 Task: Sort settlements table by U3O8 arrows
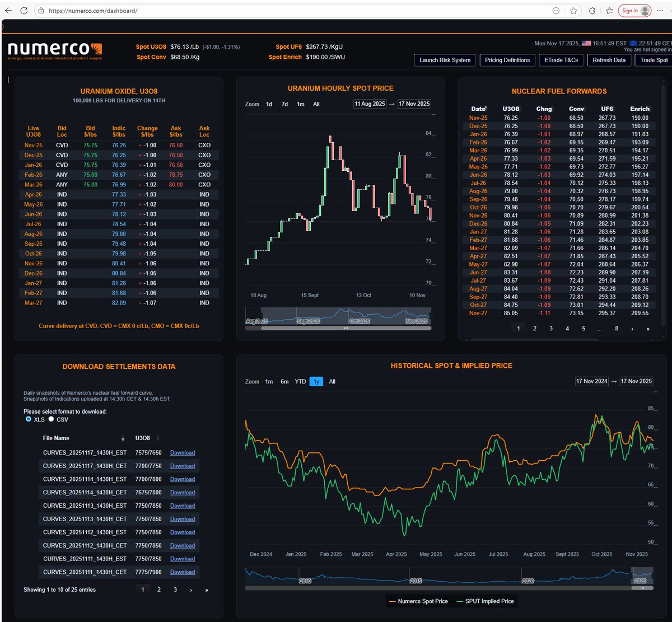click(x=158, y=438)
